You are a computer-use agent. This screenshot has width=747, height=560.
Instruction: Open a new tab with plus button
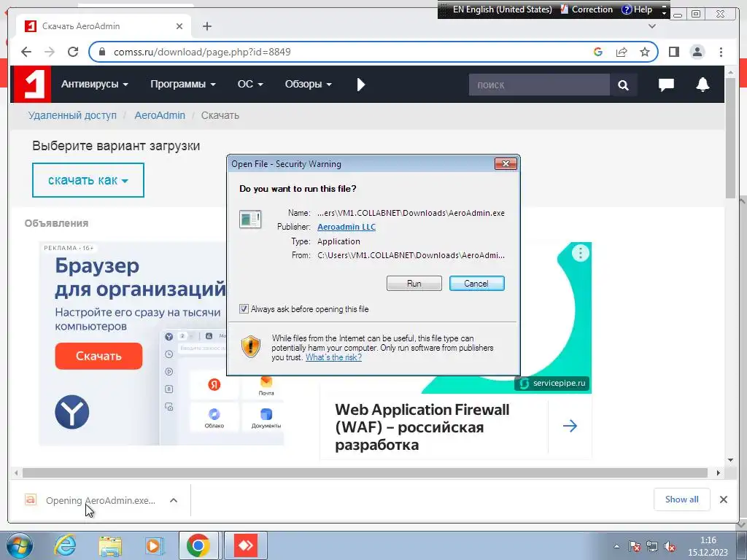[206, 26]
